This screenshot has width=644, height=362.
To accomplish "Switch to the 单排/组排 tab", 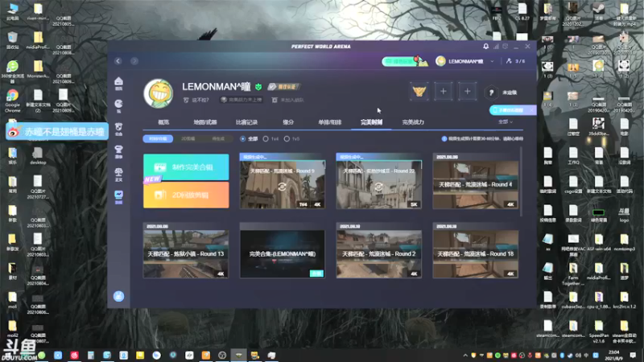I will (330, 122).
